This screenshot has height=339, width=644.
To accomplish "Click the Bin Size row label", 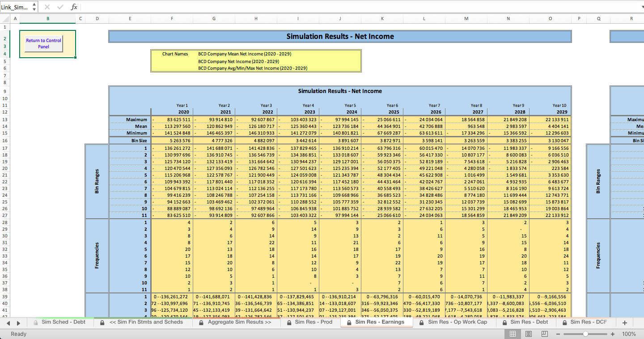I will (x=139, y=140).
